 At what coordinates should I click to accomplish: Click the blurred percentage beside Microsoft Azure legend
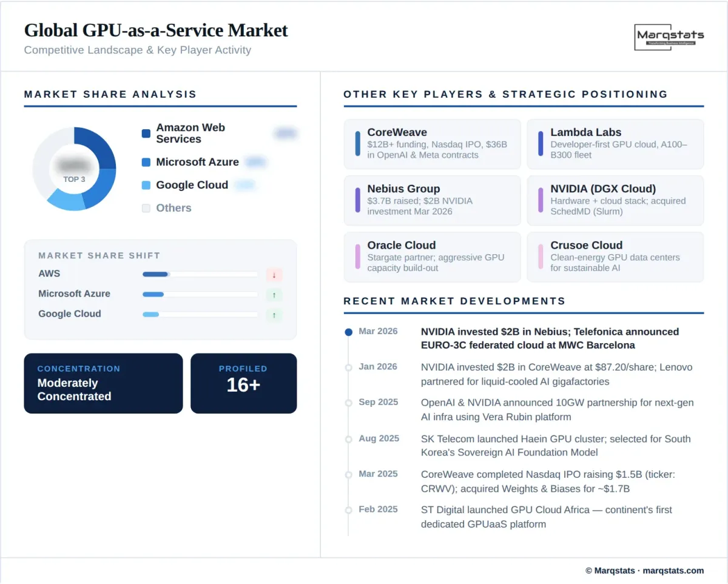[x=255, y=162]
